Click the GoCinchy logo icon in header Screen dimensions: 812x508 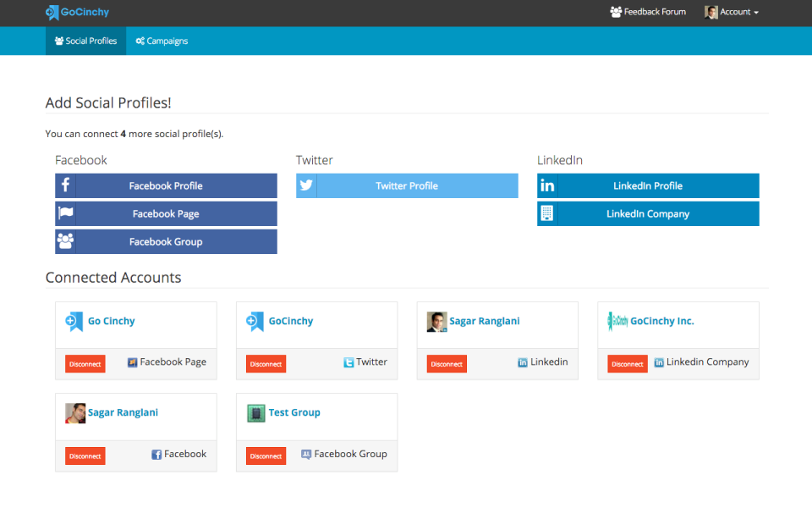tap(52, 12)
